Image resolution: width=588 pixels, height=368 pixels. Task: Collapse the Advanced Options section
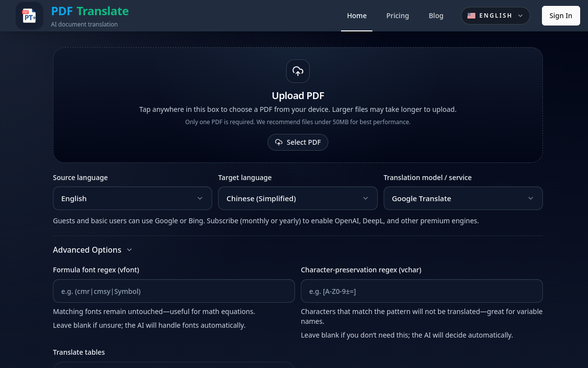[93, 250]
